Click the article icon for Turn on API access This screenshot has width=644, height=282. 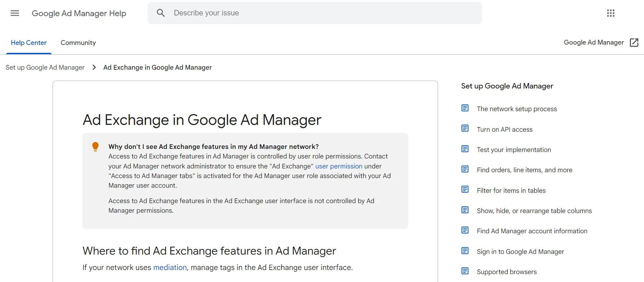pyautogui.click(x=465, y=128)
